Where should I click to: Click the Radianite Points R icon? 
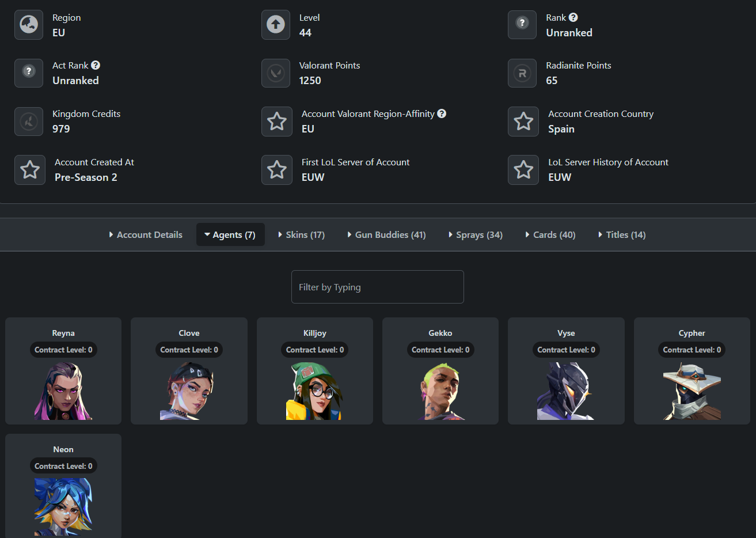click(x=522, y=73)
